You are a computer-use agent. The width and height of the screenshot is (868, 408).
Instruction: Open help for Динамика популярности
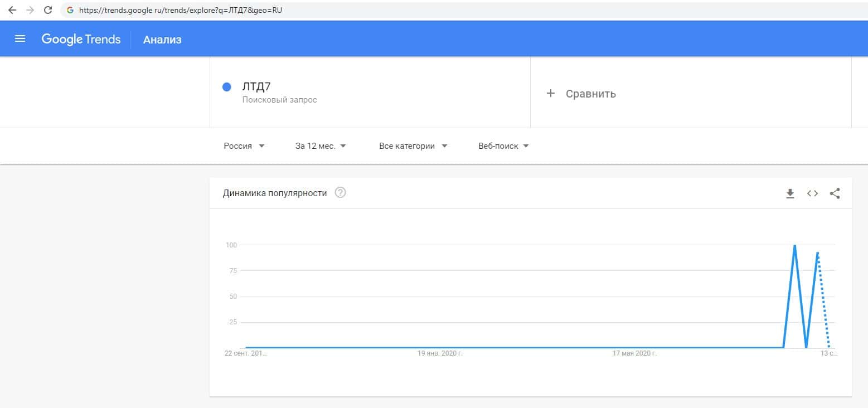(340, 193)
